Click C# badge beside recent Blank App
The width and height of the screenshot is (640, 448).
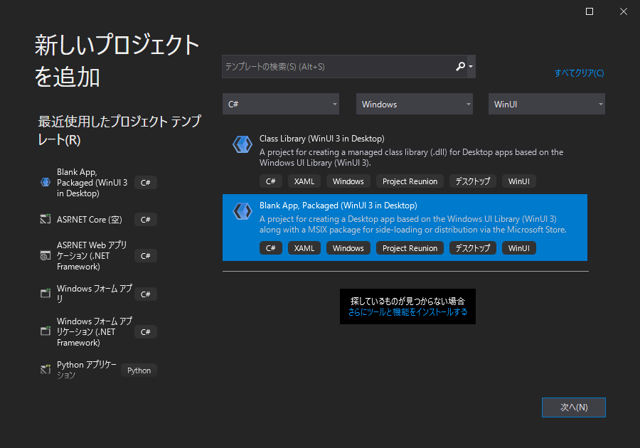tap(146, 183)
